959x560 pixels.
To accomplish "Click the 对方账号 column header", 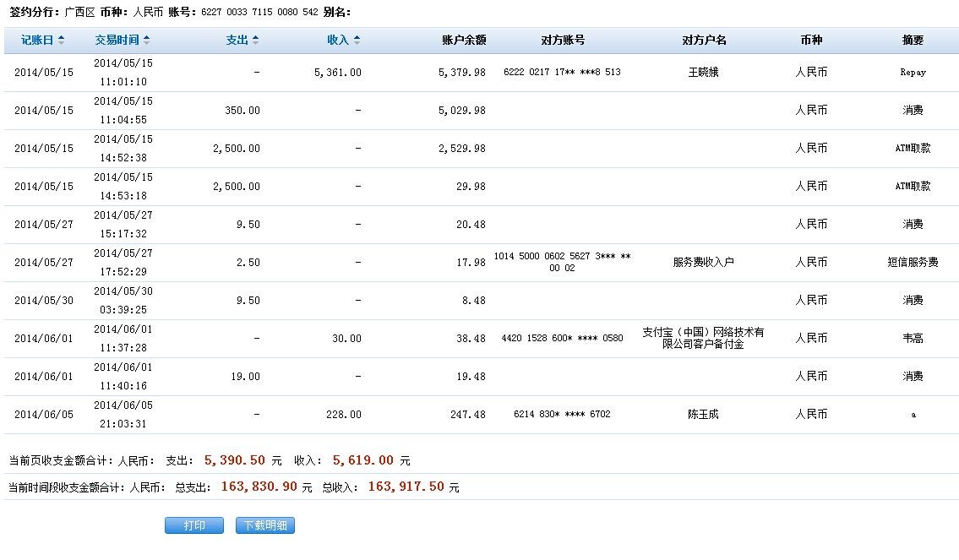I will 562,41.
